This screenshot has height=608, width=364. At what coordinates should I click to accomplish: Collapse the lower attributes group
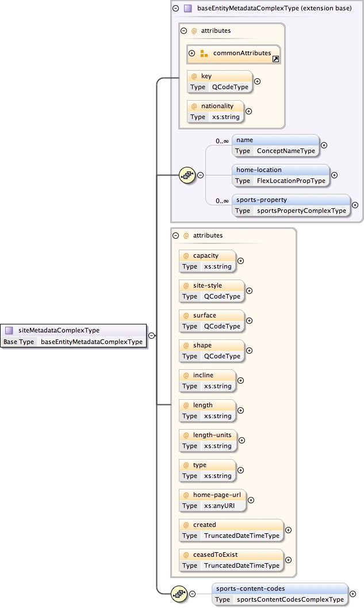(175, 235)
